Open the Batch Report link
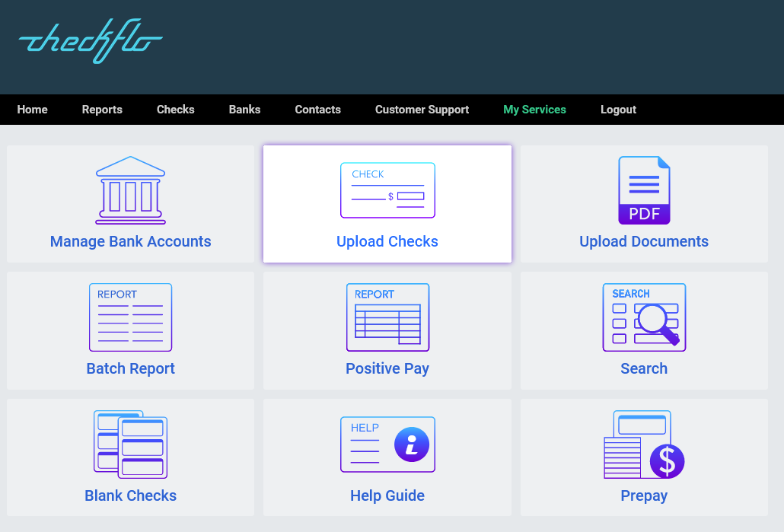 [x=130, y=368]
